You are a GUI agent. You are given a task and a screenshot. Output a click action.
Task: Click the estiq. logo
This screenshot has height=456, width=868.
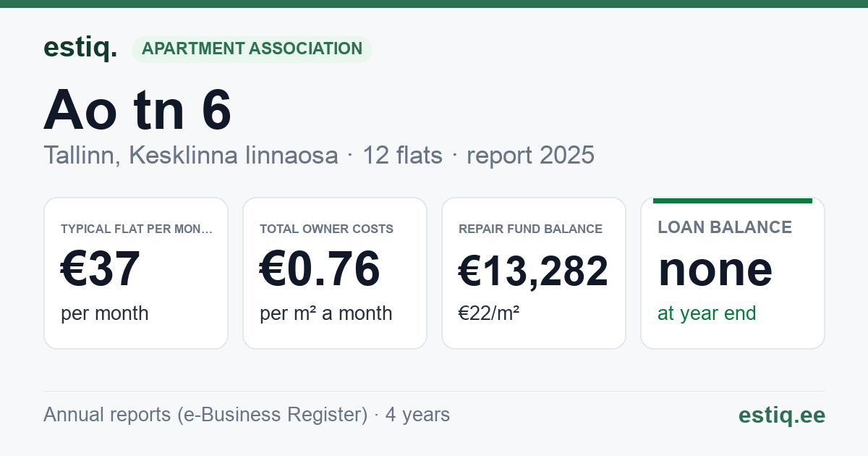pyautogui.click(x=80, y=48)
